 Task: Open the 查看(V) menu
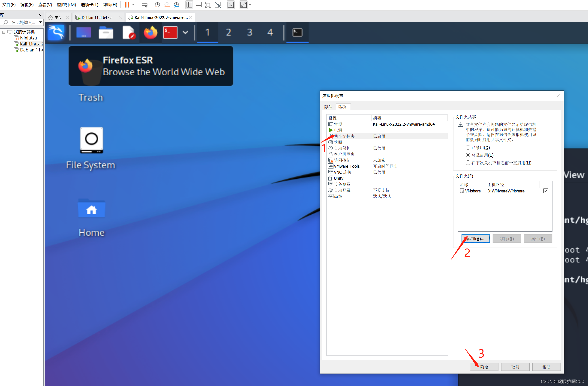[45, 5]
